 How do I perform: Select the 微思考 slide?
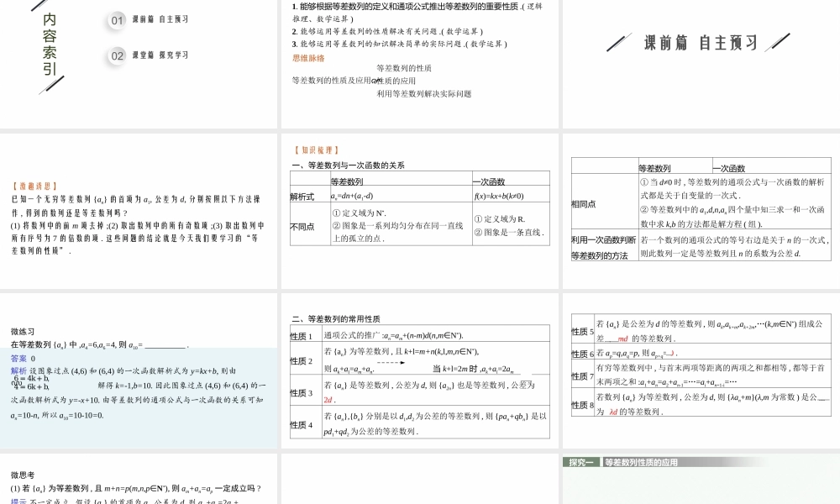tap(139, 479)
